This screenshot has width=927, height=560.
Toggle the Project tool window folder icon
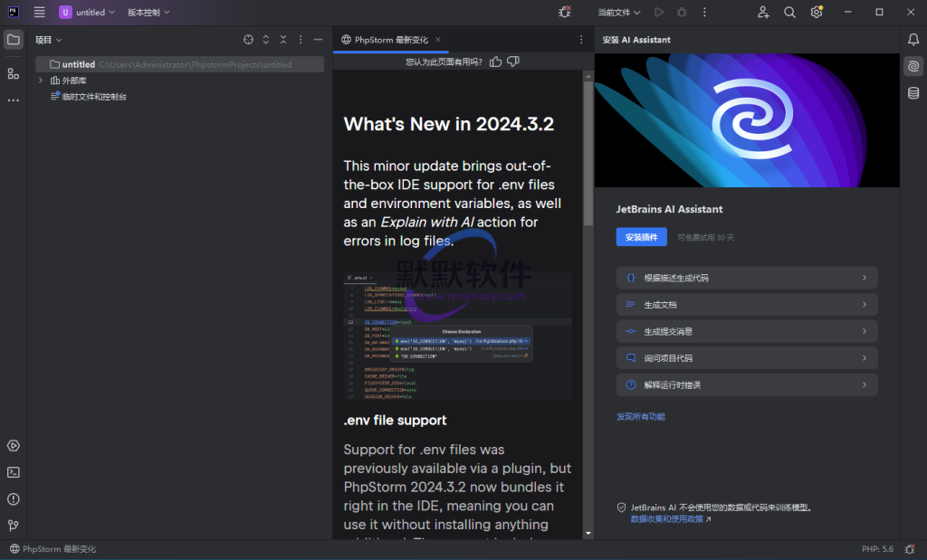tap(13, 40)
